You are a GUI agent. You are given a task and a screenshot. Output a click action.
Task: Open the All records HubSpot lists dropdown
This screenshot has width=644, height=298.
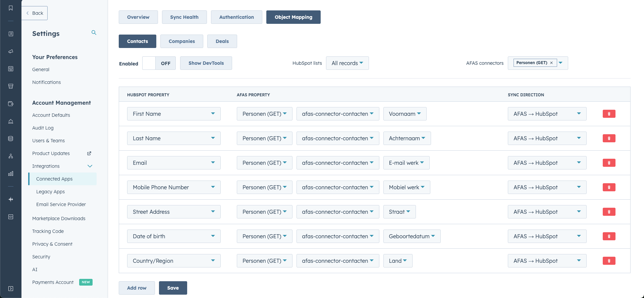click(347, 63)
